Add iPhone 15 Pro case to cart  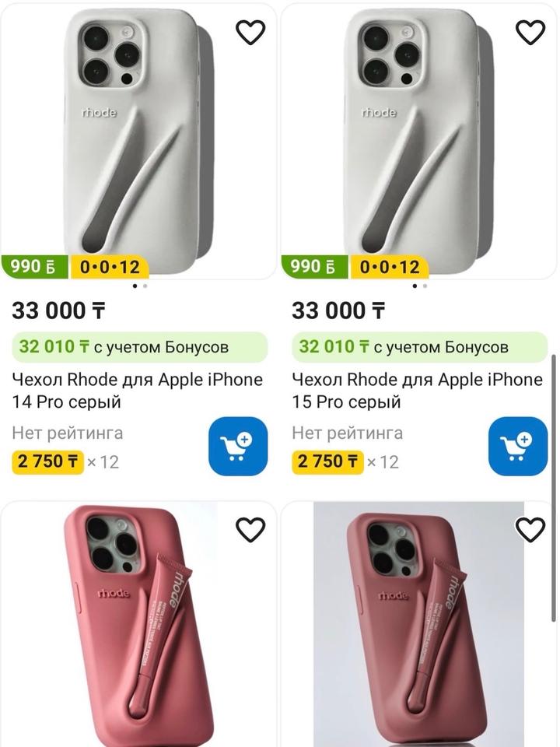518,447
